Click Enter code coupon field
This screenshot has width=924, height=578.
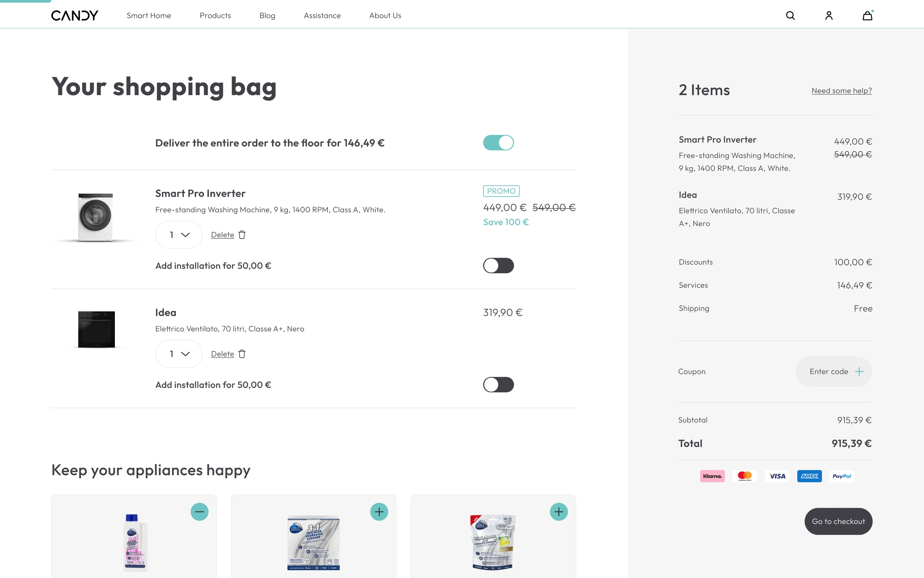tap(833, 372)
